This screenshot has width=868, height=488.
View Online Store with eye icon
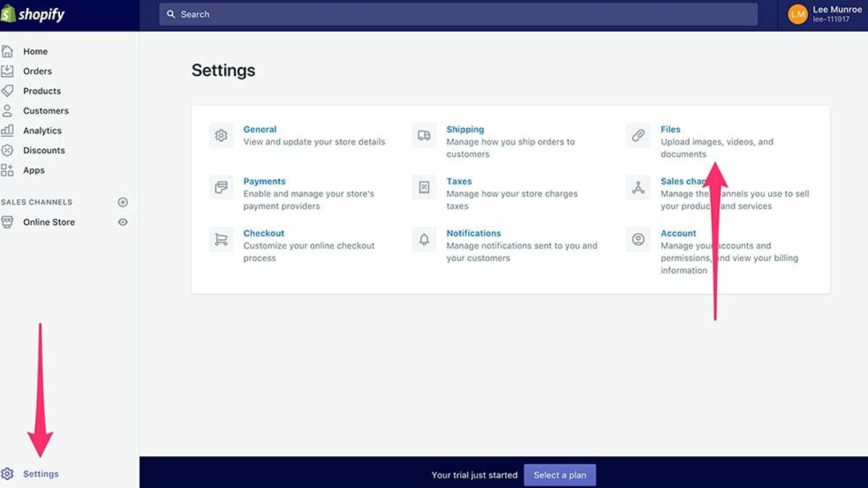[123, 222]
